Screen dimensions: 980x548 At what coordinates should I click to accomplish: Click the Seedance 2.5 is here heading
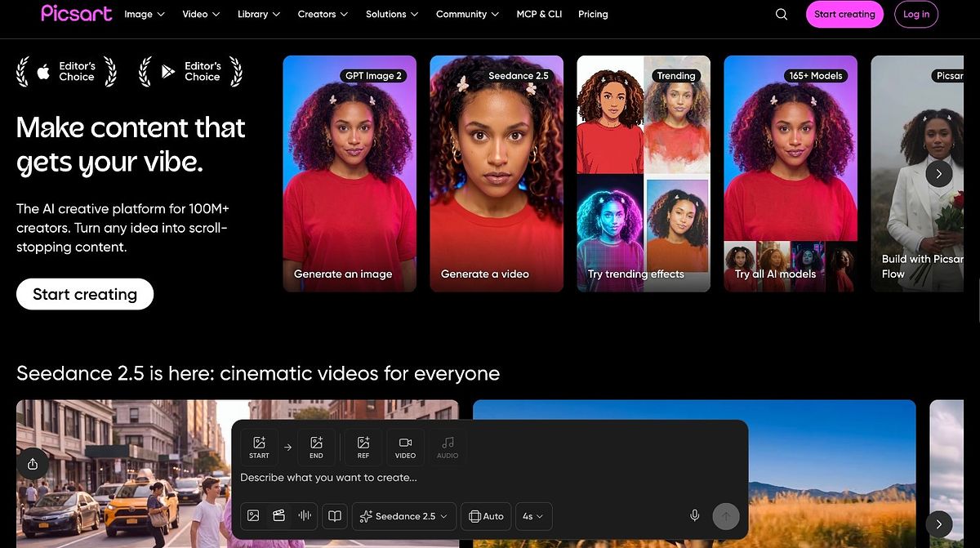[258, 373]
